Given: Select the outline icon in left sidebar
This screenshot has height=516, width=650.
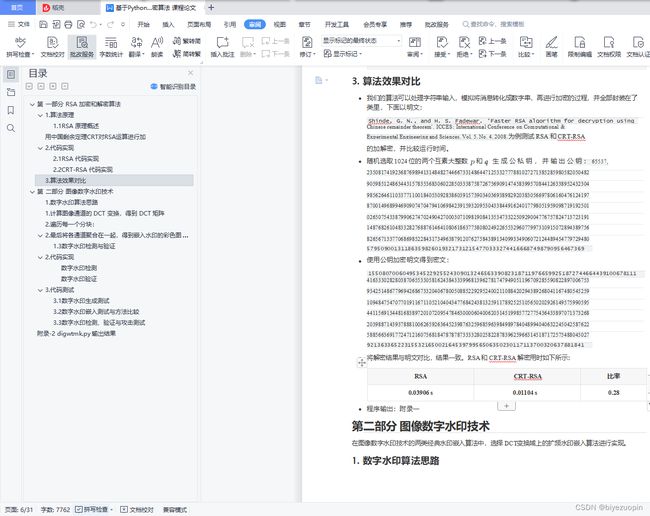Looking at the screenshot, I should pos(11,75).
